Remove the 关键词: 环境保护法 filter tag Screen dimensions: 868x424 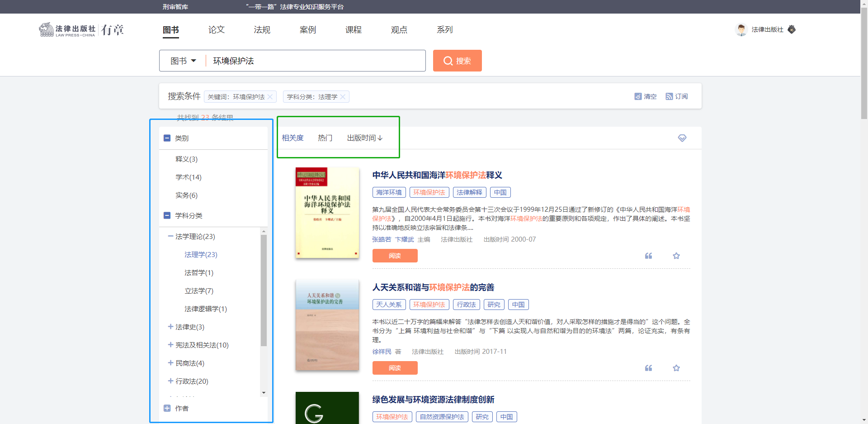pyautogui.click(x=270, y=97)
